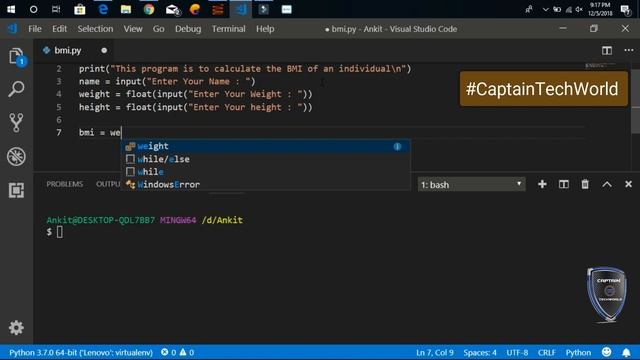Change indentation via Spaces: 4
Viewport: 640px width, 360px height.
tap(480, 352)
